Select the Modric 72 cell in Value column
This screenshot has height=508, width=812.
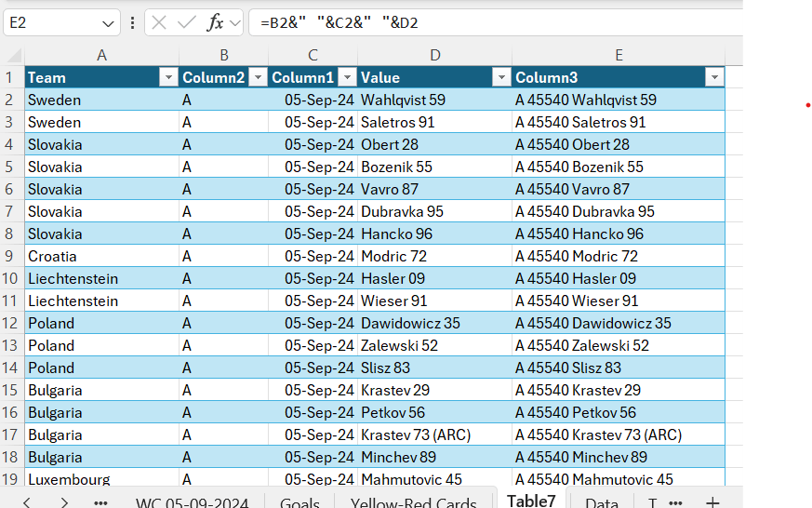point(434,257)
